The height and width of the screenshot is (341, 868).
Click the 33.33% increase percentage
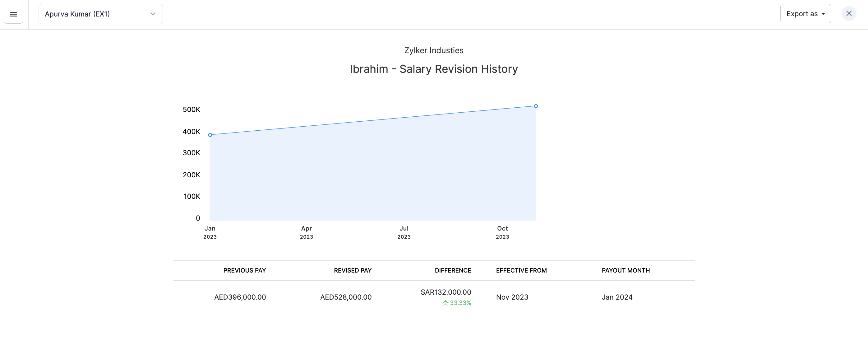(x=460, y=302)
